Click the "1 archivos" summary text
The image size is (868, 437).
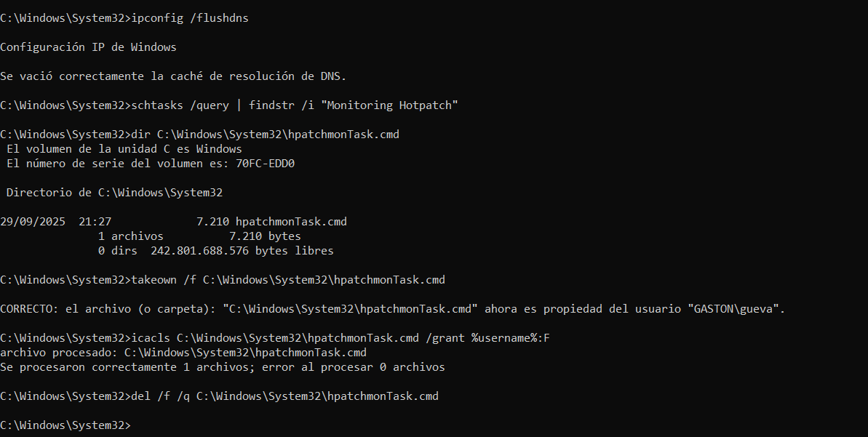point(130,236)
